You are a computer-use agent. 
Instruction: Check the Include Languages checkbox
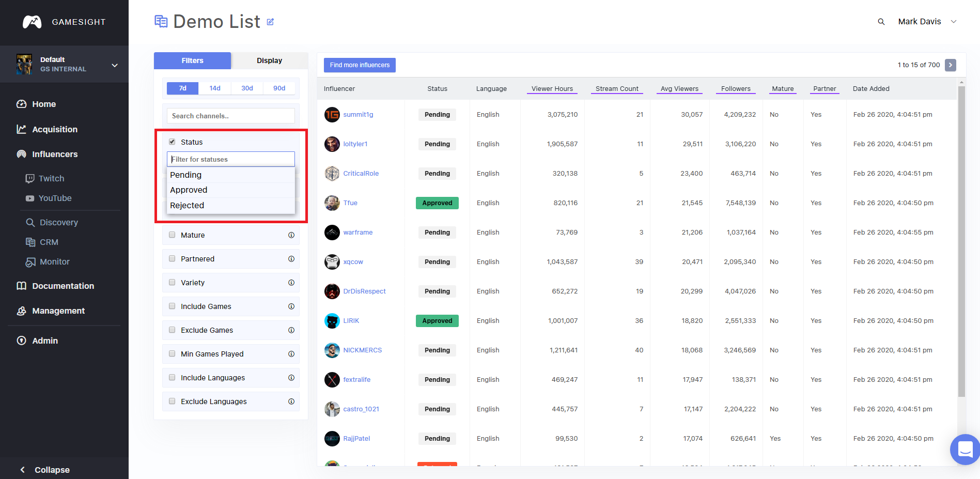(x=172, y=377)
